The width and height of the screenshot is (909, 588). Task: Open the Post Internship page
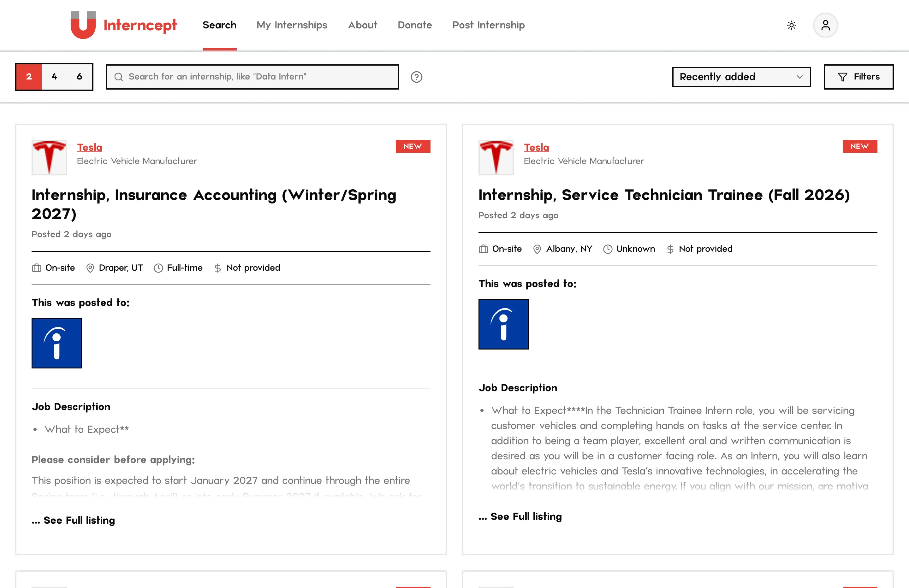click(x=489, y=25)
